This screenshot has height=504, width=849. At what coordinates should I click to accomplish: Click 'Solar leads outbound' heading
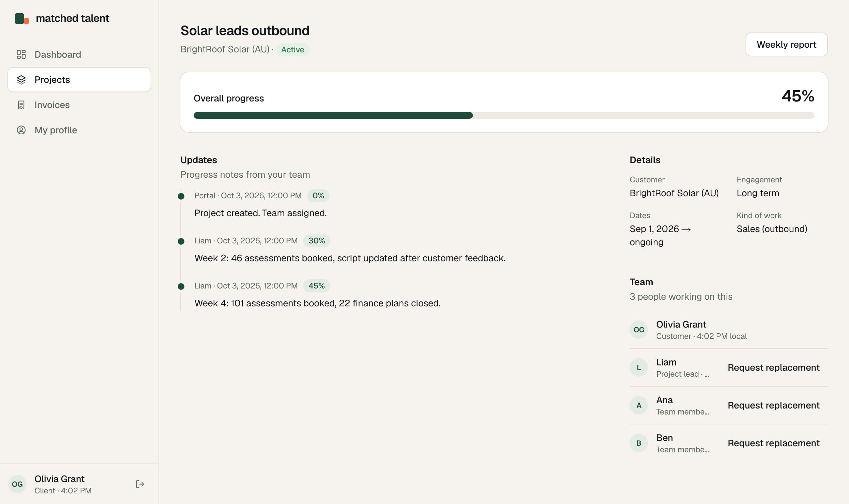click(x=245, y=31)
